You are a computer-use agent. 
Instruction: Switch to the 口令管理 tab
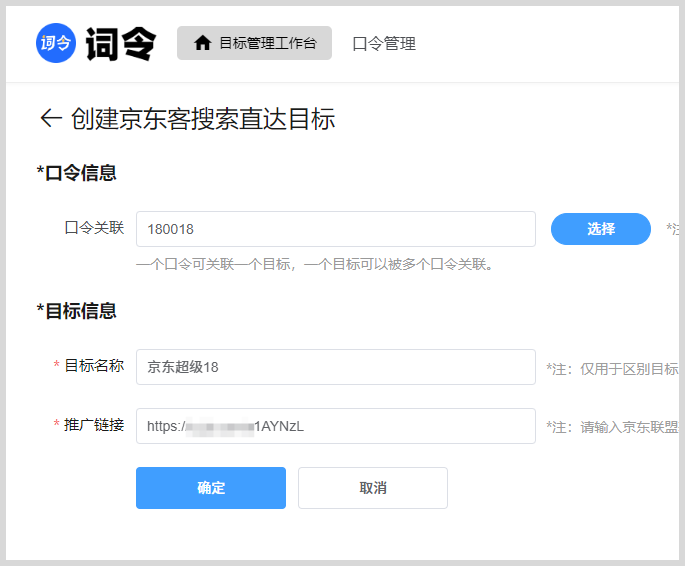384,43
